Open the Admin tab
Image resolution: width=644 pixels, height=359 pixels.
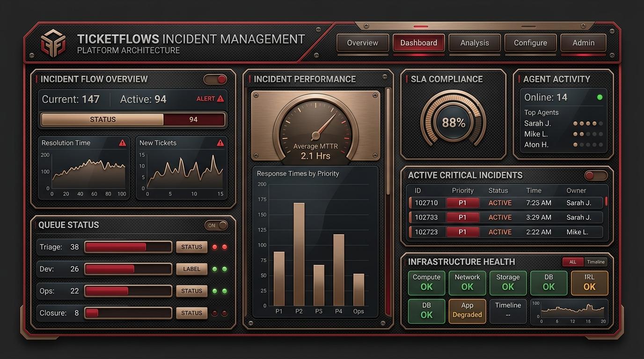click(583, 43)
